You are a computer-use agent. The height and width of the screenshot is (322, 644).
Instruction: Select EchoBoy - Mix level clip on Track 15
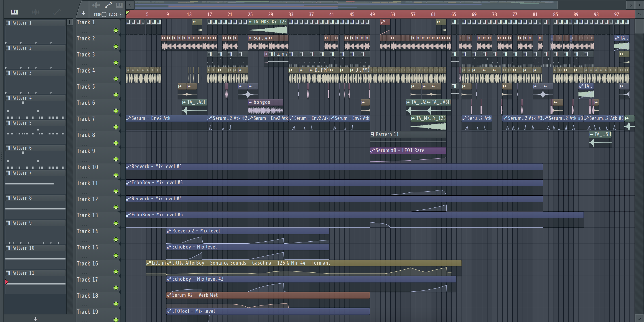tap(248, 252)
